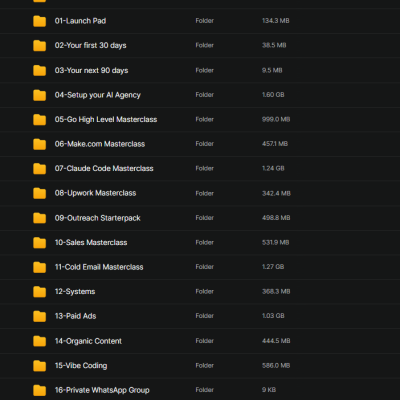Viewport: 400px width, 400px height.
Task: Select 05-Go High Level Masterclass name
Action: point(106,119)
